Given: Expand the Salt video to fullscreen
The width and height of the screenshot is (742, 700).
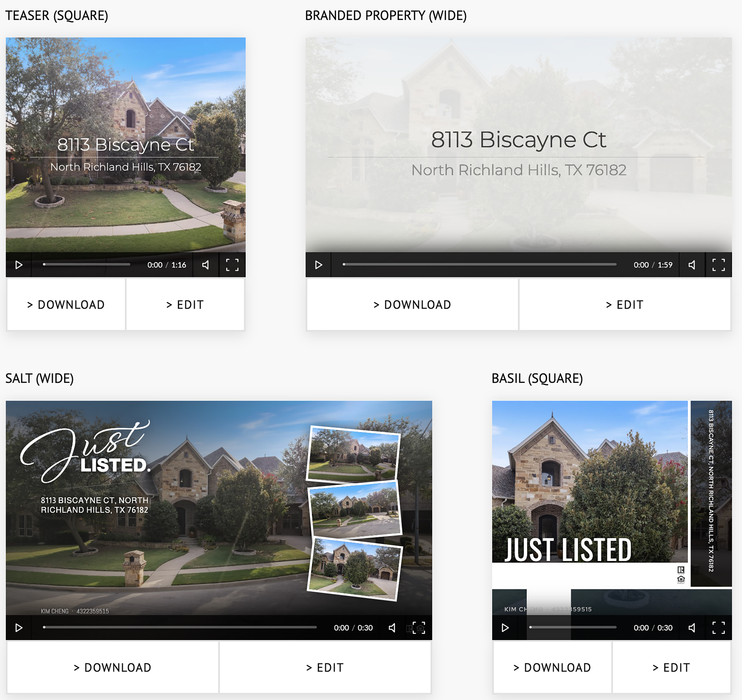Looking at the screenshot, I should 419,628.
